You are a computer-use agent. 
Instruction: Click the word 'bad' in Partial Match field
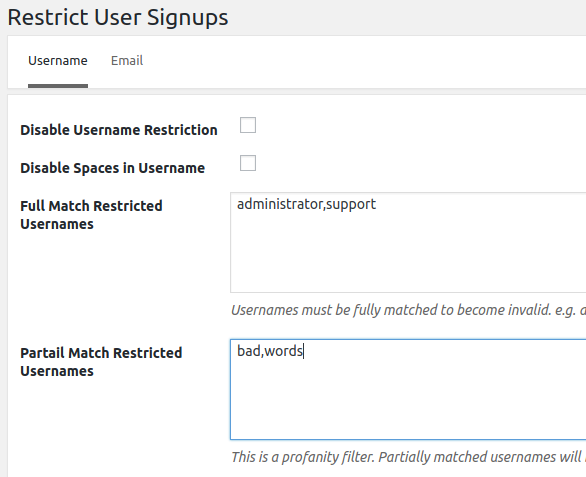coord(249,351)
